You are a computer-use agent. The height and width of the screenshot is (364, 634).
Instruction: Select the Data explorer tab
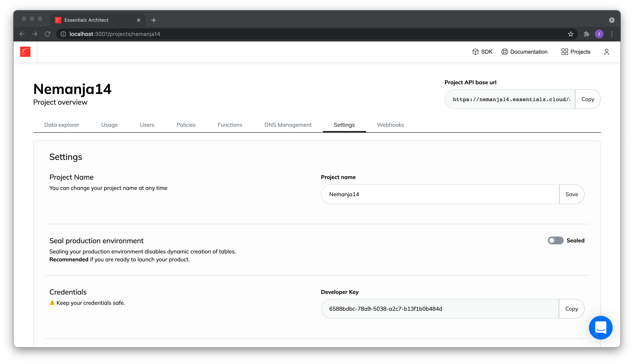coord(61,125)
